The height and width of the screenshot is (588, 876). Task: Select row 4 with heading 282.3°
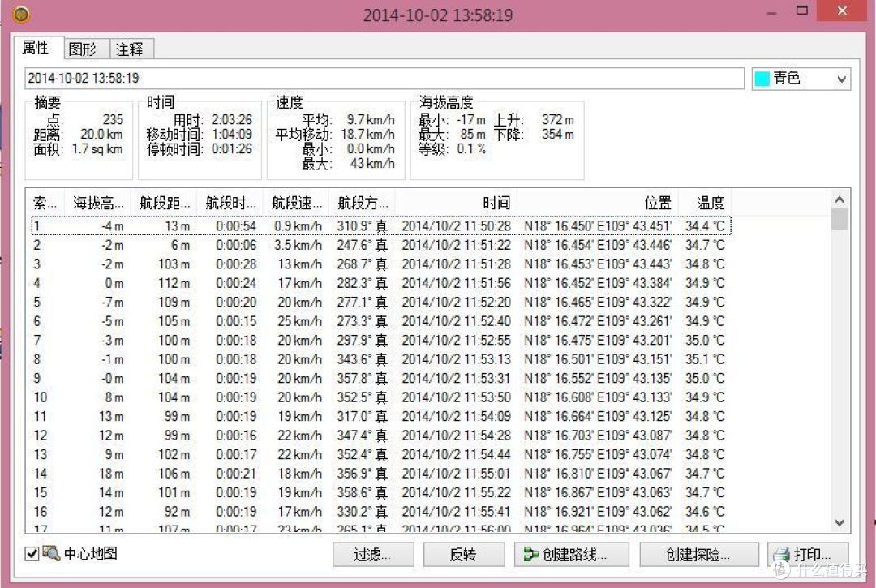click(x=381, y=282)
